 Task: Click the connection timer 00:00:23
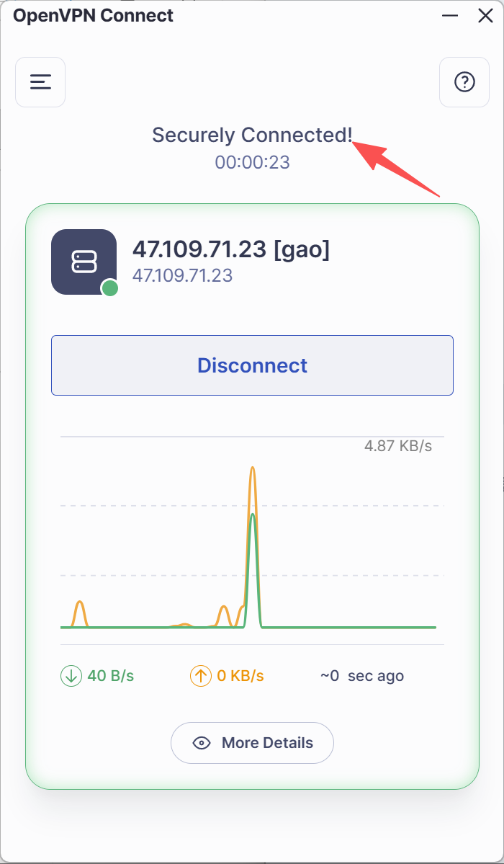coord(252,161)
